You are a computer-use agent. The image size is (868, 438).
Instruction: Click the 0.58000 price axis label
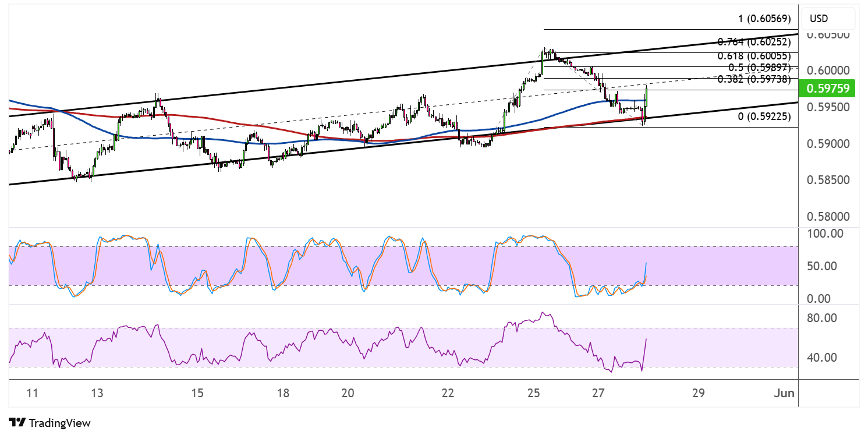[828, 217]
